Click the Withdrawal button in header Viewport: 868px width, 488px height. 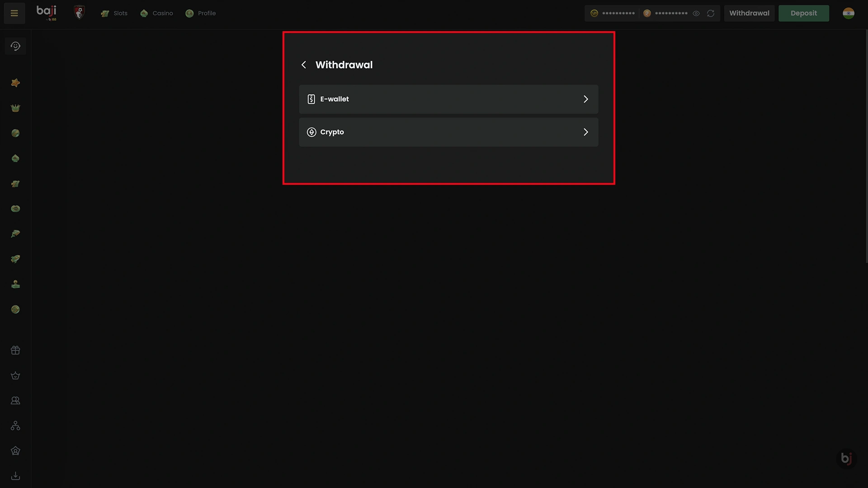(749, 13)
